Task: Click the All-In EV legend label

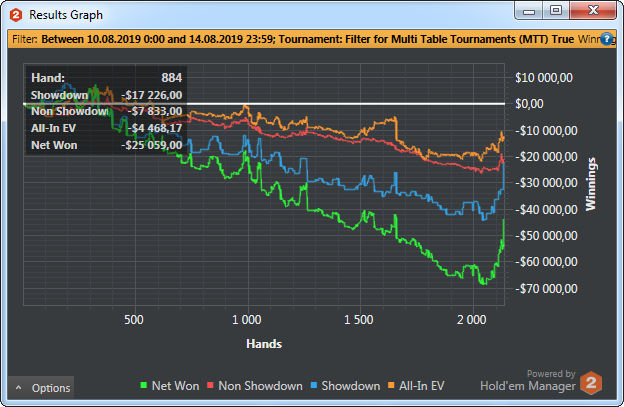Action: 421,386
